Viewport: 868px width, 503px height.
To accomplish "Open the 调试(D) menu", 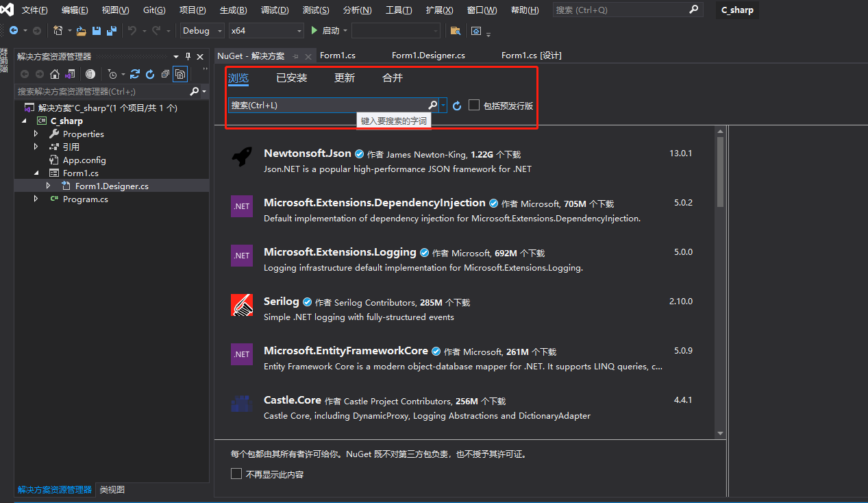I will point(275,10).
